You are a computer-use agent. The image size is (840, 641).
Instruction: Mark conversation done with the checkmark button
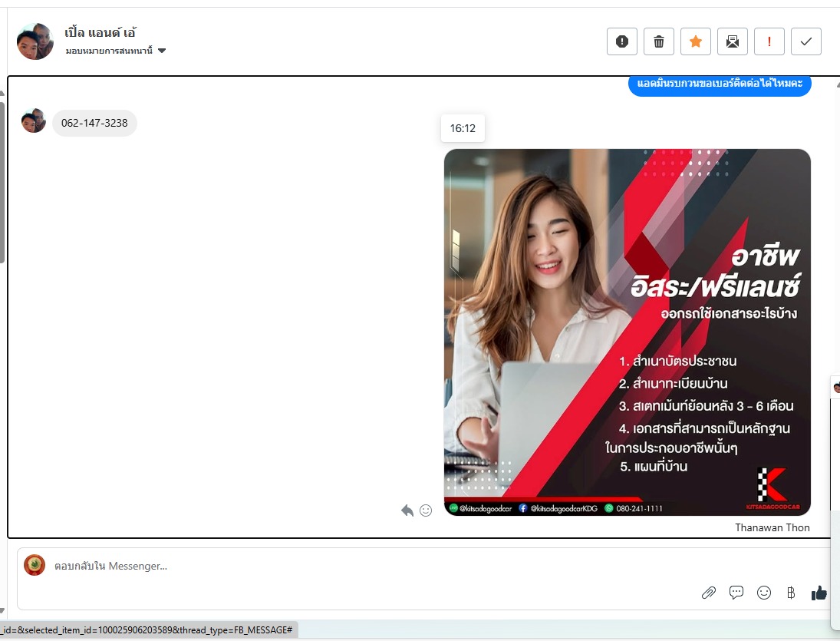[x=806, y=41]
